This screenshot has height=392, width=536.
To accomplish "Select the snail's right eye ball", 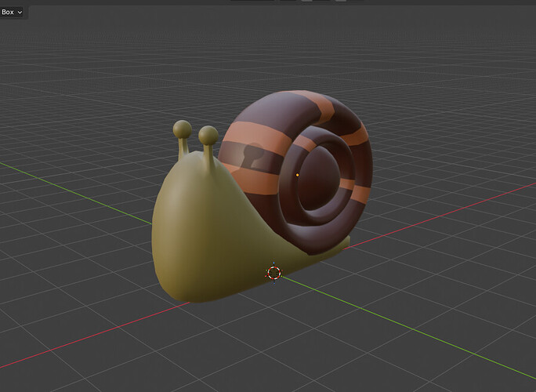I will pyautogui.click(x=208, y=136).
